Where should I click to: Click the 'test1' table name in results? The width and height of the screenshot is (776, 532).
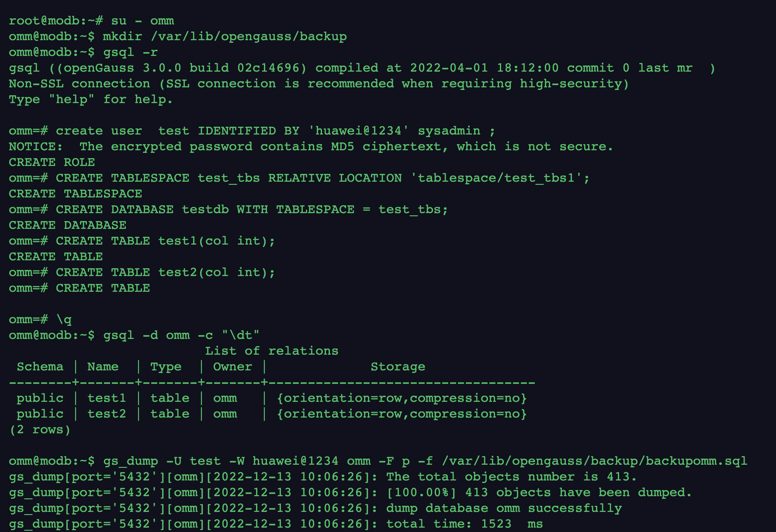click(106, 398)
